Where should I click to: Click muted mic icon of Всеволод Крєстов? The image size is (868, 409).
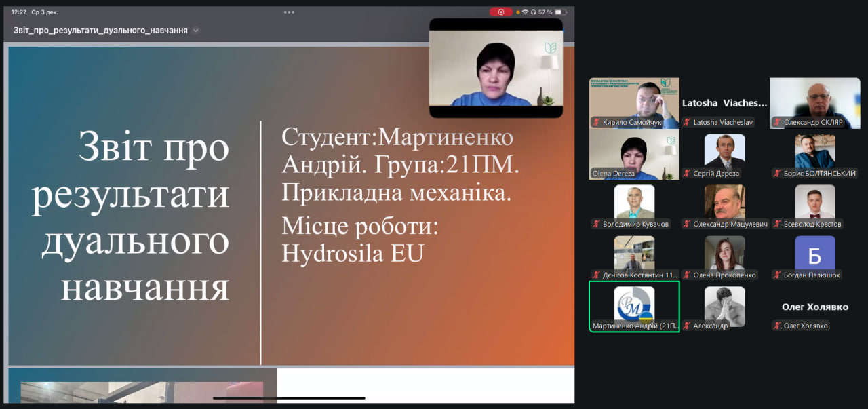click(778, 225)
